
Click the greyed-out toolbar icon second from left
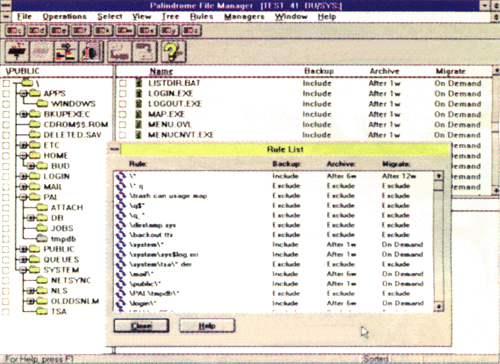[41, 52]
